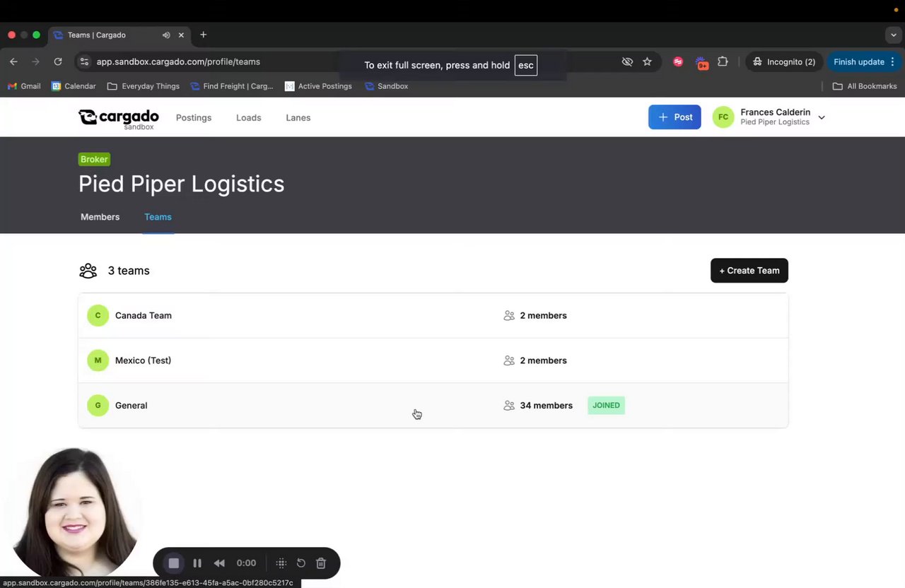The image size is (905, 588).
Task: Open the Calendar bookmark
Action: tap(74, 86)
